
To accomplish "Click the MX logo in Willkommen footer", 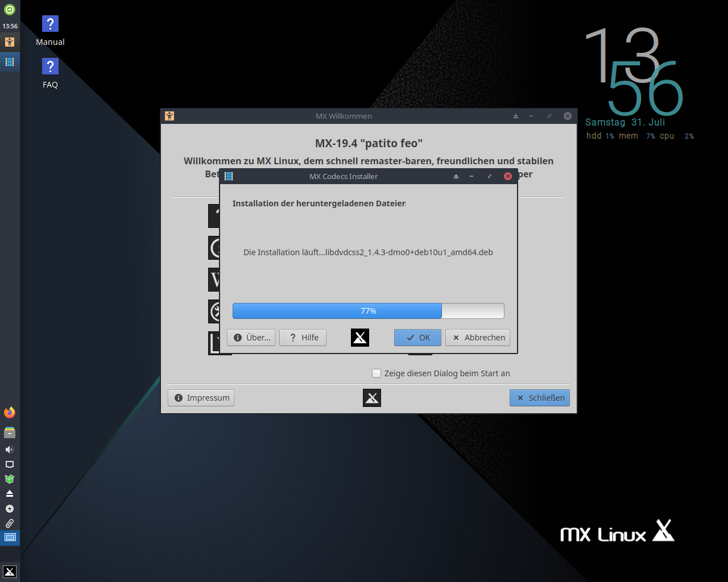I will pyautogui.click(x=372, y=398).
